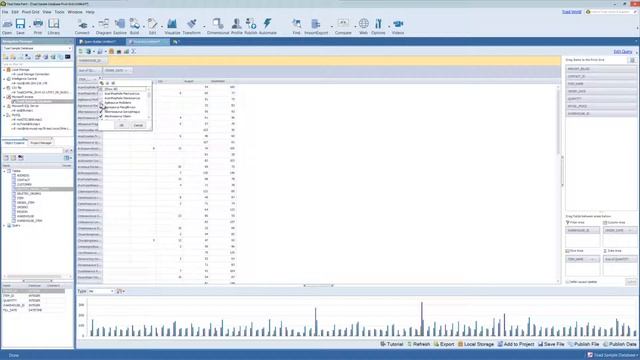Viewport: 640px width, 360px height.
Task: Open the Explore tool
Action: coord(120,27)
